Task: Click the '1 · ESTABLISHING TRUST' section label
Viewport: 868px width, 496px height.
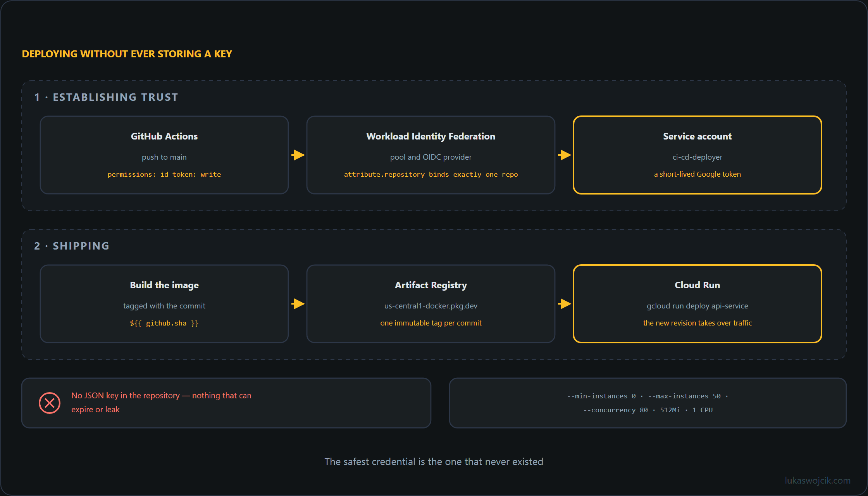Action: (106, 97)
